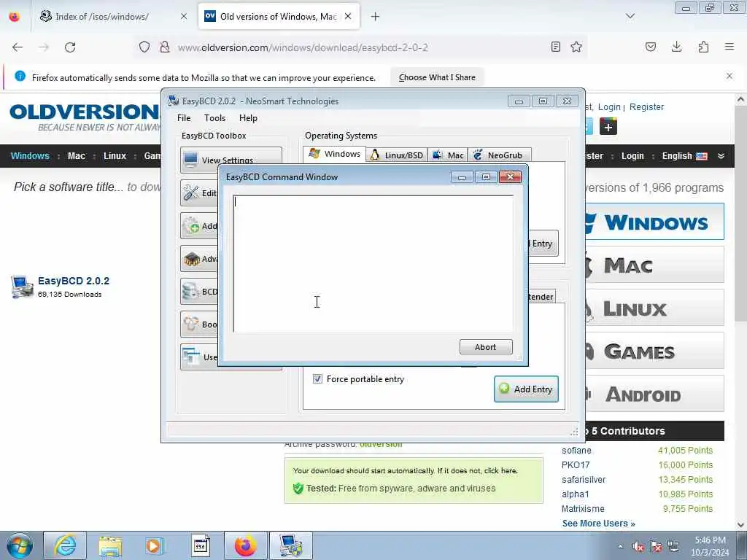The width and height of the screenshot is (747, 560).
Task: Open the Firefox hamburger application menu
Action: (x=729, y=47)
